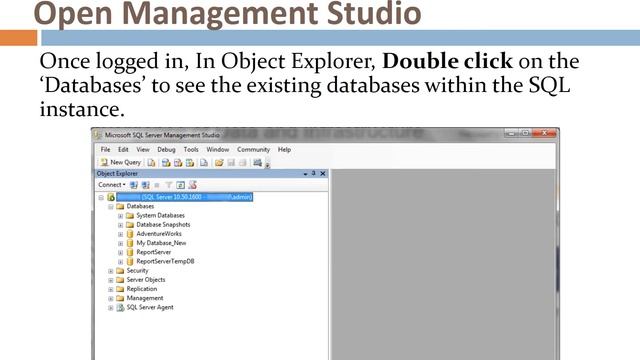Screen dimensions: 640x360
Task: Click the Refresh icon in Object Explorer
Action: point(180,185)
